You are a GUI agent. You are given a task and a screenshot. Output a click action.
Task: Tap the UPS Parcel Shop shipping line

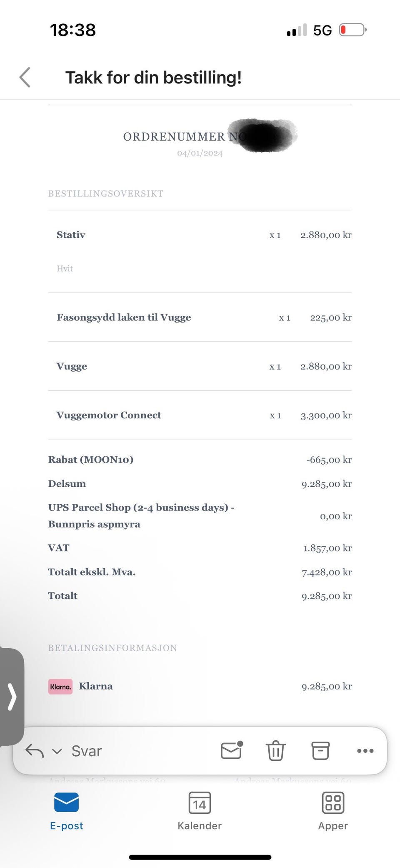pyautogui.click(x=141, y=516)
